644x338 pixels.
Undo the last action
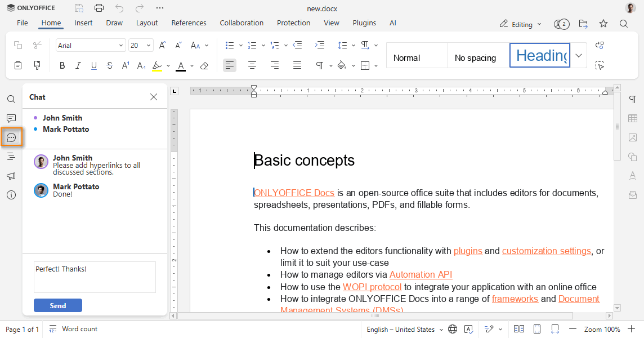(x=119, y=8)
